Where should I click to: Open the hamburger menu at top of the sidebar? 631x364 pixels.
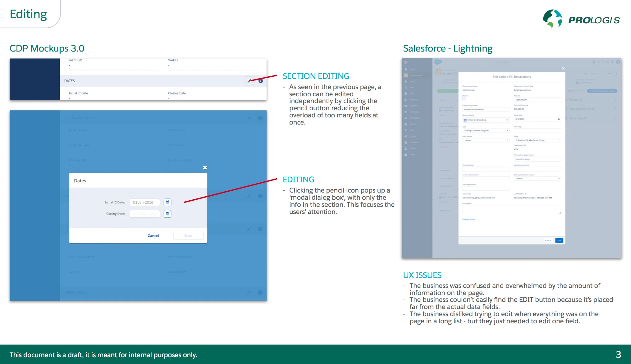[x=406, y=62]
